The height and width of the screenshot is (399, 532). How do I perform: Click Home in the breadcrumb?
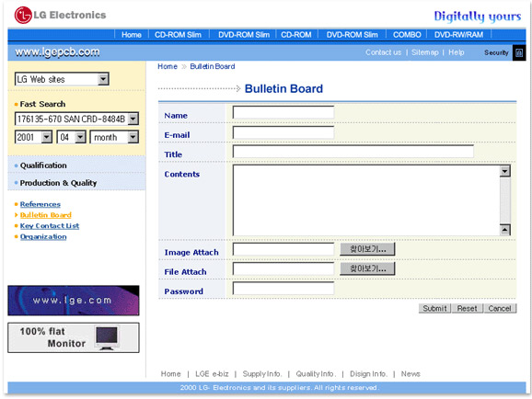[168, 66]
